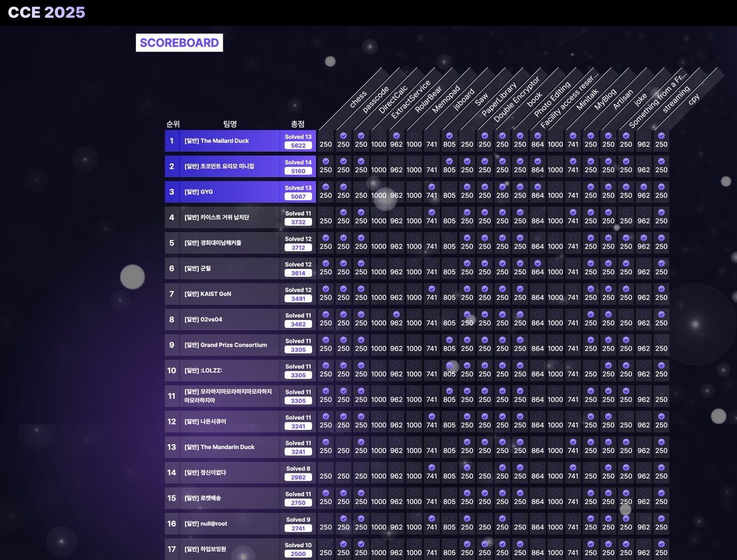Screen dimensions: 737x560
Task: Click the unsolved circle for Mallard Duck chess
Action: tap(326, 136)
